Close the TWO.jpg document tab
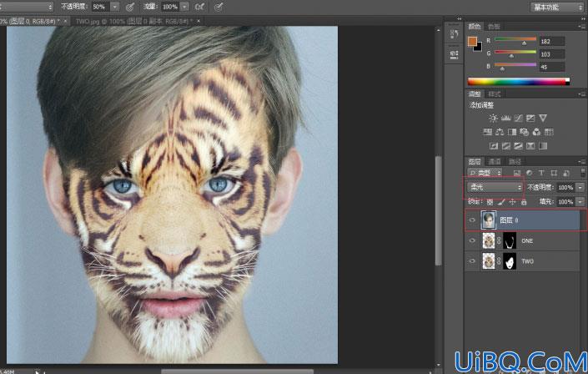This screenshot has width=588, height=374. click(199, 21)
